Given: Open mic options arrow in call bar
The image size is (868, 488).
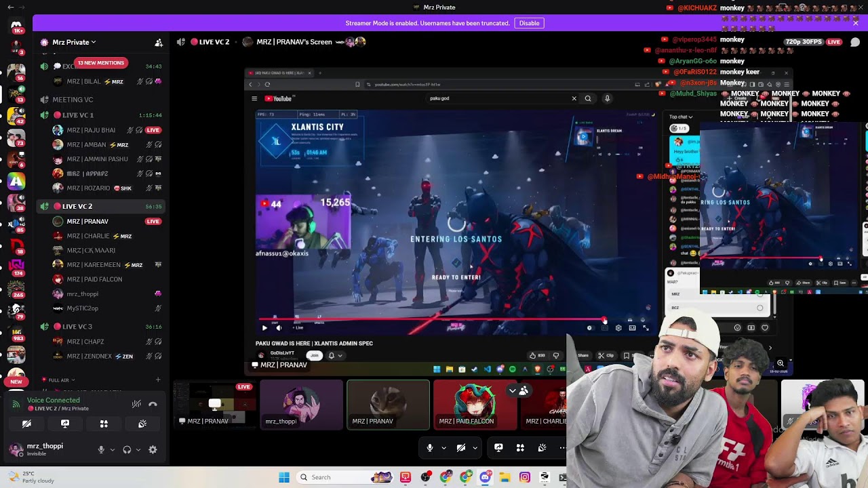Looking at the screenshot, I should [443, 448].
